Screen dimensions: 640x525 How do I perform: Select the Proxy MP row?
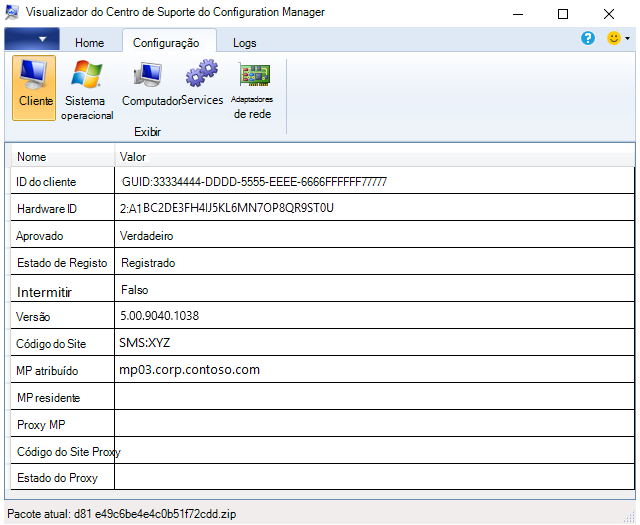(x=322, y=423)
